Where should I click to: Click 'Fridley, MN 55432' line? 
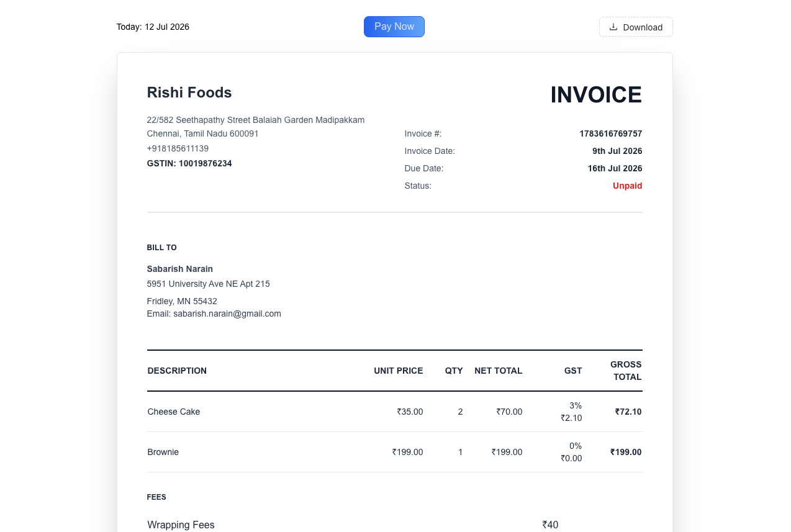point(182,301)
